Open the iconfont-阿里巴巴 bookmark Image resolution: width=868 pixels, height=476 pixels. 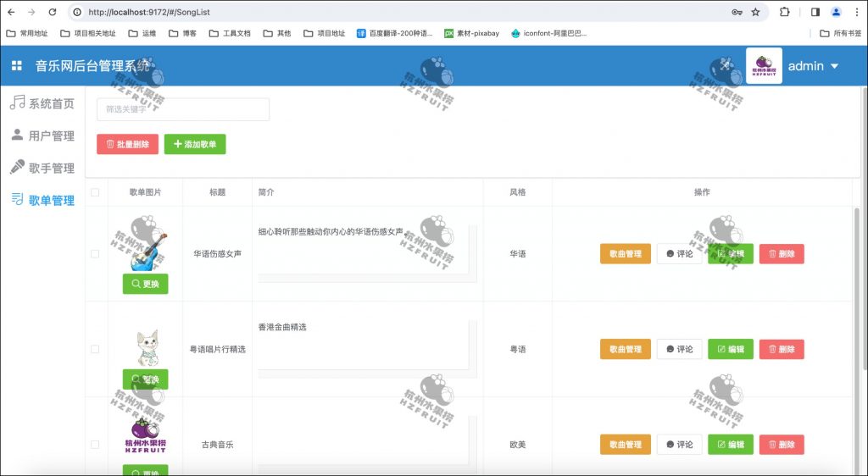point(548,33)
